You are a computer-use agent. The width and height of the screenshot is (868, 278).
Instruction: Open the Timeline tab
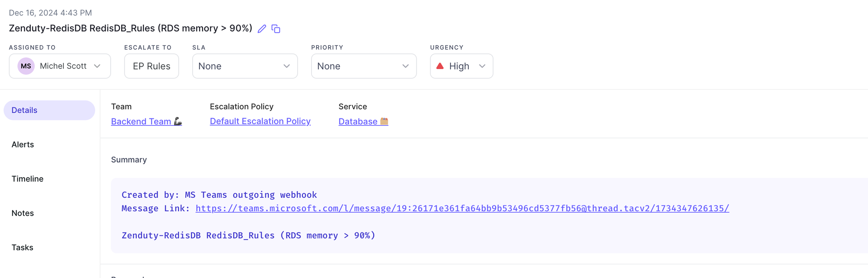click(27, 179)
